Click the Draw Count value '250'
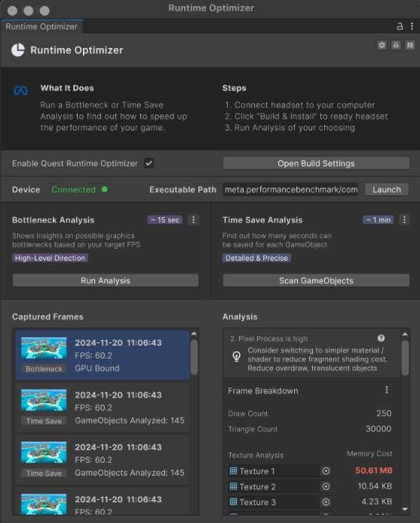Screen dimensions: 420x523 [x=384, y=413]
